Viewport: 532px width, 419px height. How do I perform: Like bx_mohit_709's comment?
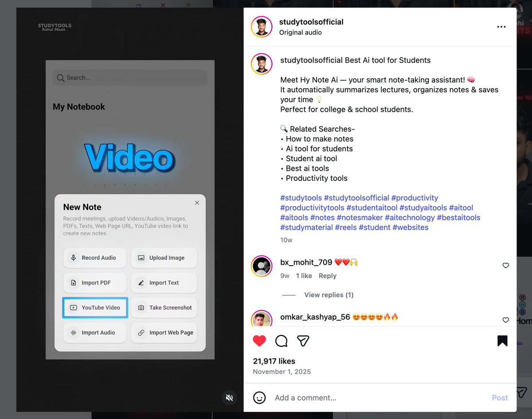click(506, 266)
